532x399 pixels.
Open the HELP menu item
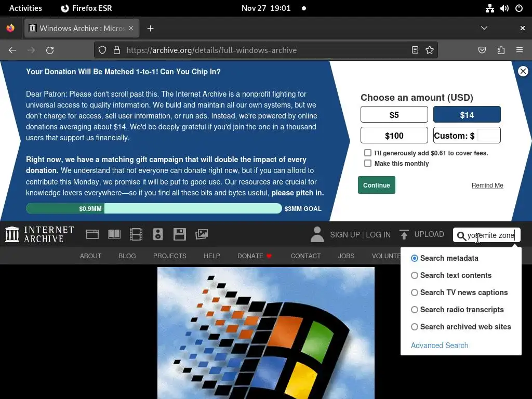tap(212, 256)
